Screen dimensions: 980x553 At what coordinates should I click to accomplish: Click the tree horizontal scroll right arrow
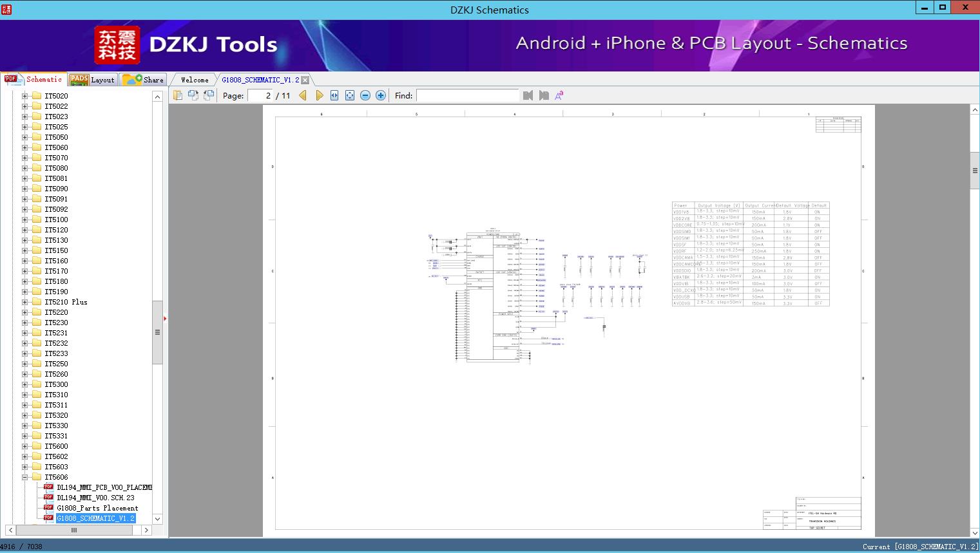[146, 530]
